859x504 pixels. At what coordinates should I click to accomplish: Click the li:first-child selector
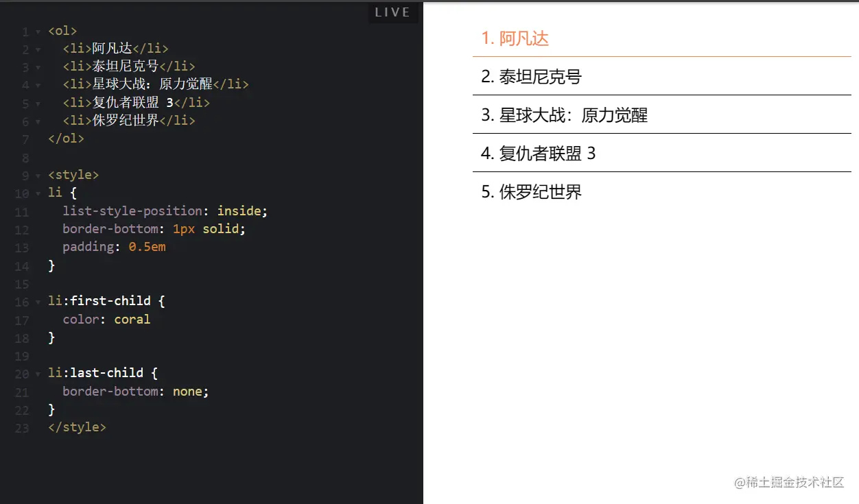(106, 301)
